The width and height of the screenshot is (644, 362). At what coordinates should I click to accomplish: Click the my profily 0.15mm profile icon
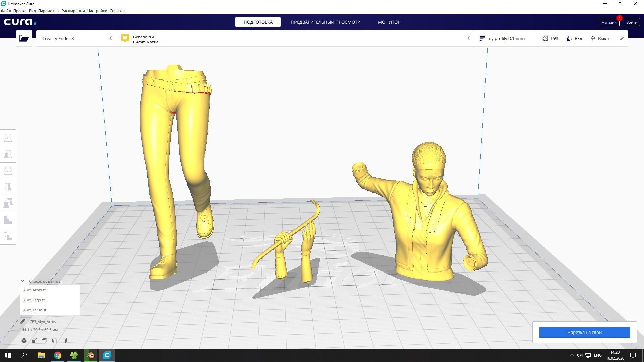click(482, 38)
